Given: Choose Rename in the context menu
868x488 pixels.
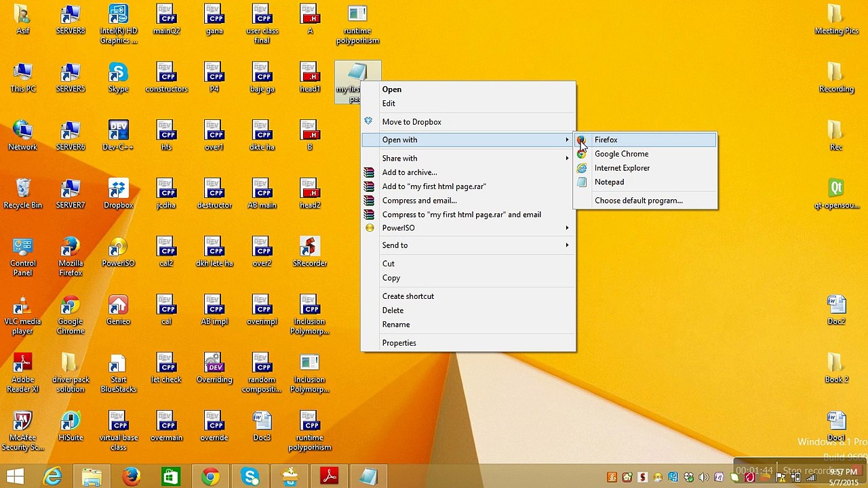Looking at the screenshot, I should pos(468,325).
